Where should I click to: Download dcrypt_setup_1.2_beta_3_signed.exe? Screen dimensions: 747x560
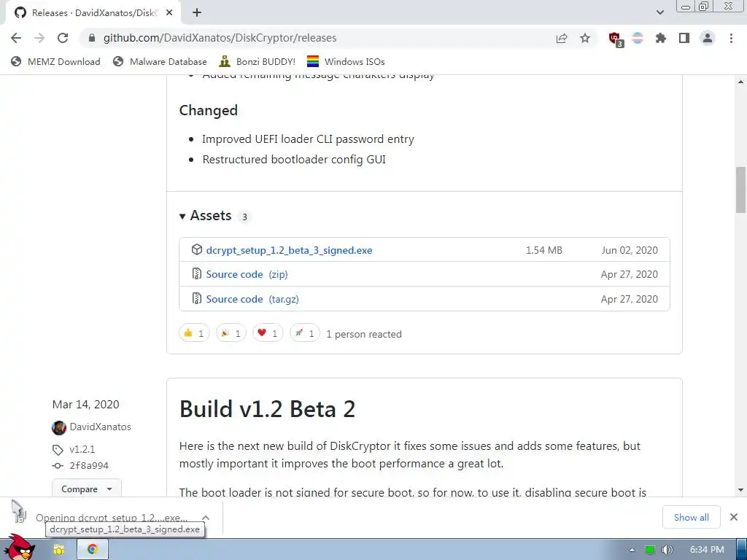click(289, 250)
